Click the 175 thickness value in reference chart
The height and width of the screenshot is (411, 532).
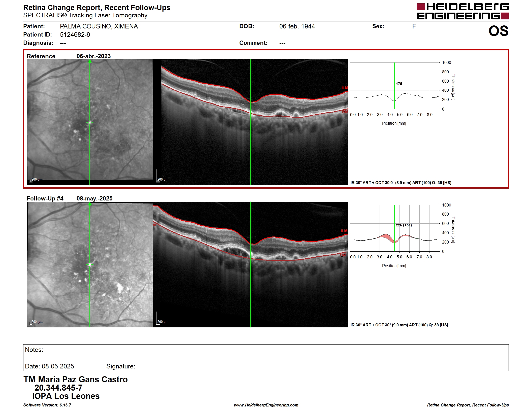(399, 84)
